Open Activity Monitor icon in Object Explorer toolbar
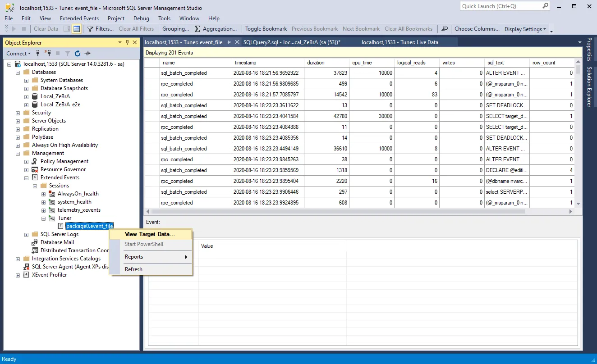The width and height of the screenshot is (597, 364). pos(87,53)
